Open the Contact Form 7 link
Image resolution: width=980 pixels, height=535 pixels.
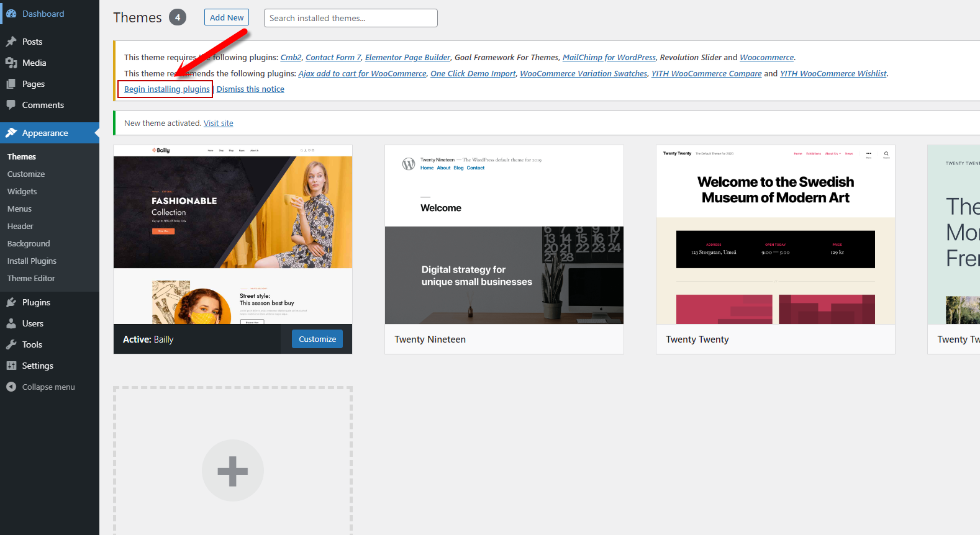pos(333,57)
